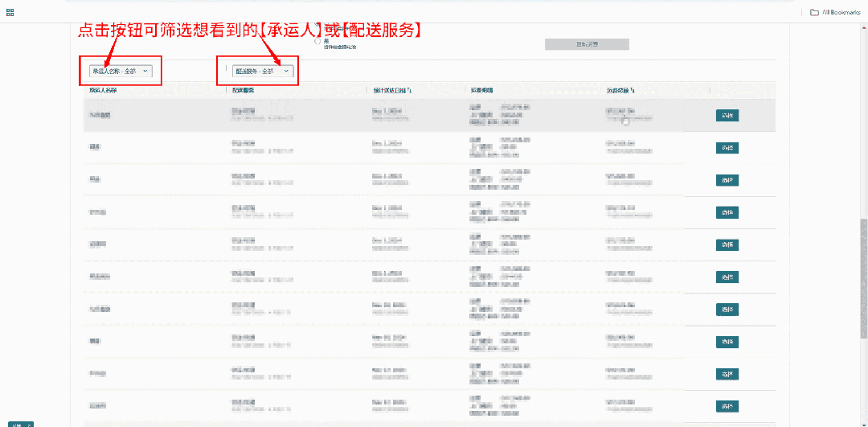
Task: Choose the seventh row's 选择 button
Action: click(727, 310)
